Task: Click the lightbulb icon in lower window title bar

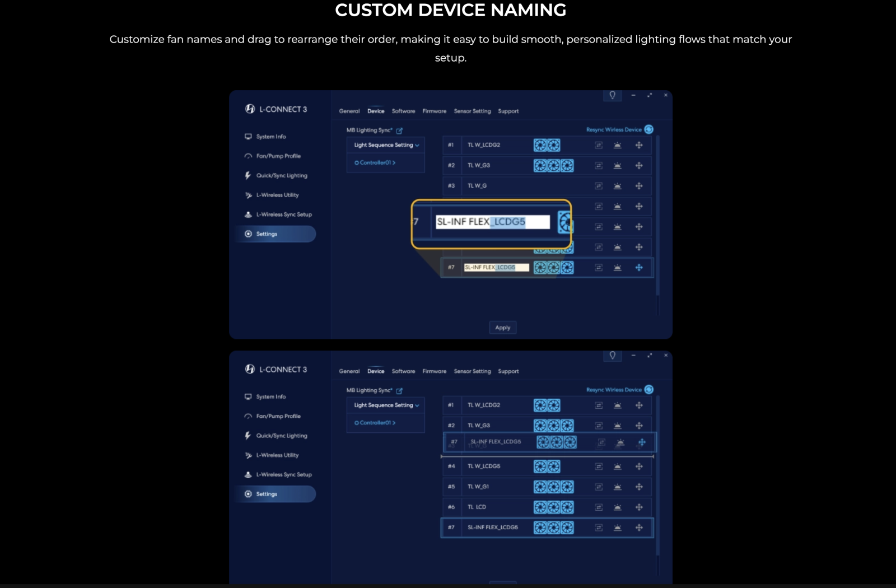Action: coord(613,355)
